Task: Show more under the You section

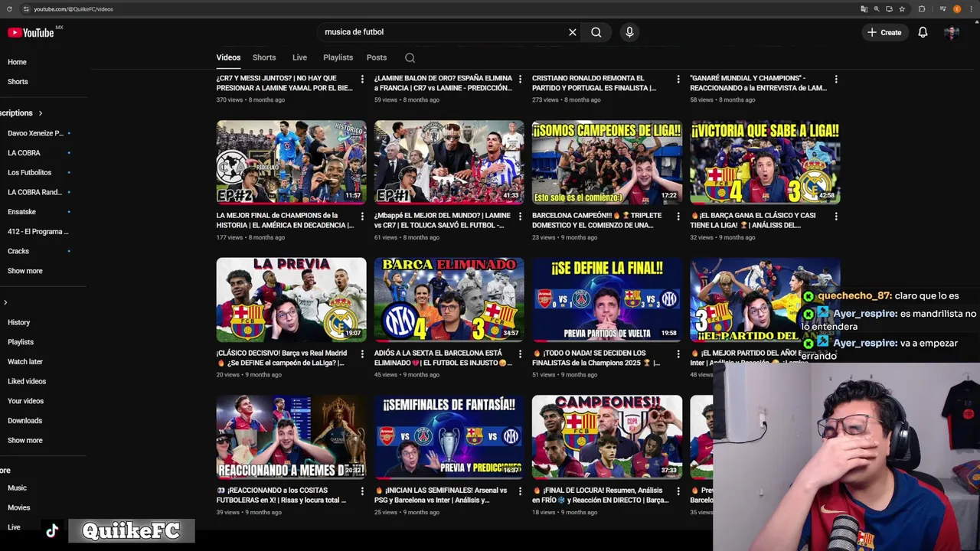Action: [x=25, y=441]
